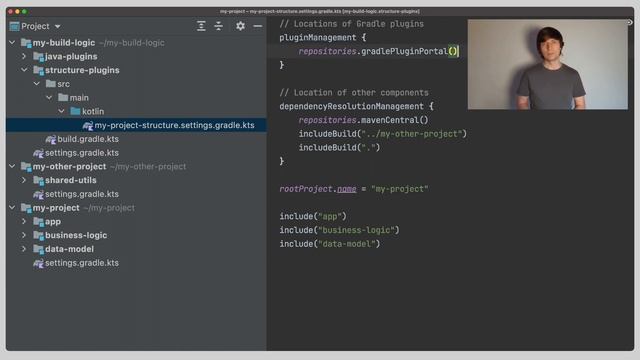The width and height of the screenshot is (640, 360).
Task: Collapse the my-other-project root node
Action: [x=12, y=167]
